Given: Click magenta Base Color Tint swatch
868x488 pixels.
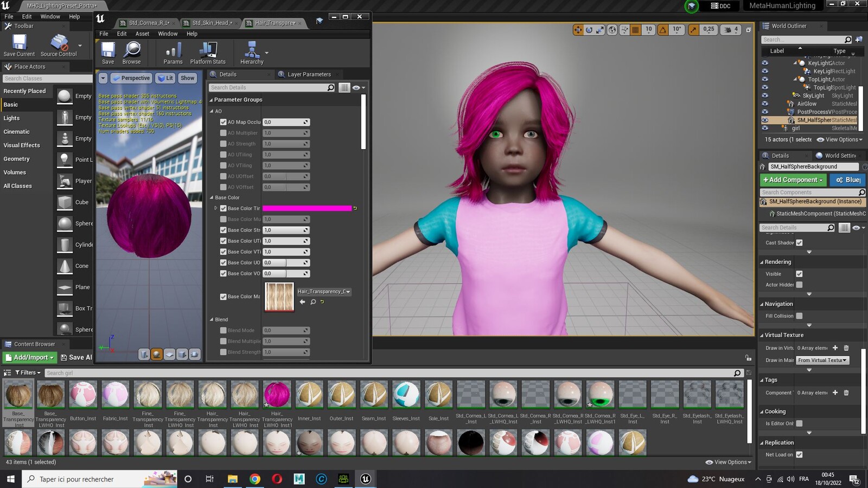Looking at the screenshot, I should pyautogui.click(x=307, y=208).
